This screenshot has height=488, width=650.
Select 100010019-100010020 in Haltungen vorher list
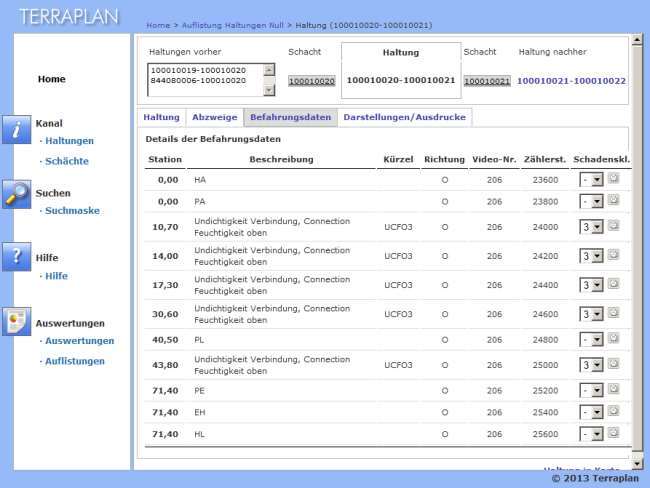[198, 70]
